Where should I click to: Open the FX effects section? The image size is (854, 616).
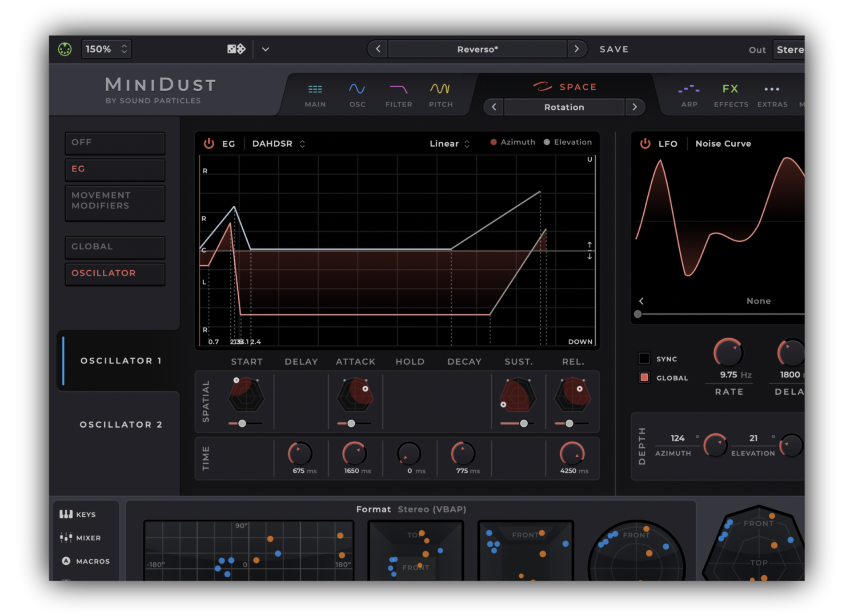coord(730,94)
